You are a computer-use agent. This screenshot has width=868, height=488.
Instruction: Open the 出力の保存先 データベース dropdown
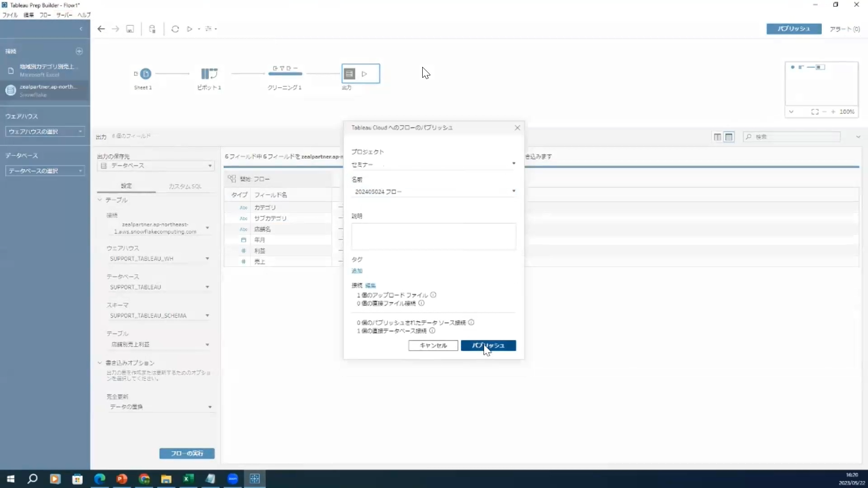[x=156, y=166]
